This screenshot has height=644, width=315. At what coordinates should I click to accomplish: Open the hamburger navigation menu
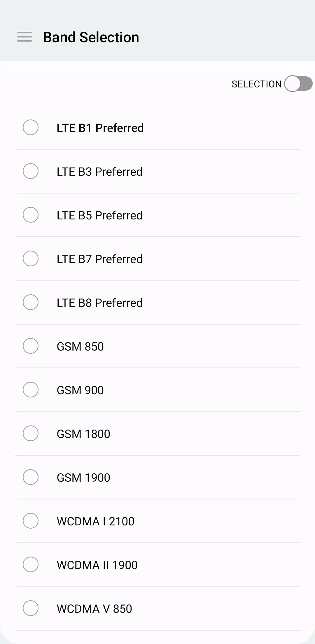click(x=24, y=37)
